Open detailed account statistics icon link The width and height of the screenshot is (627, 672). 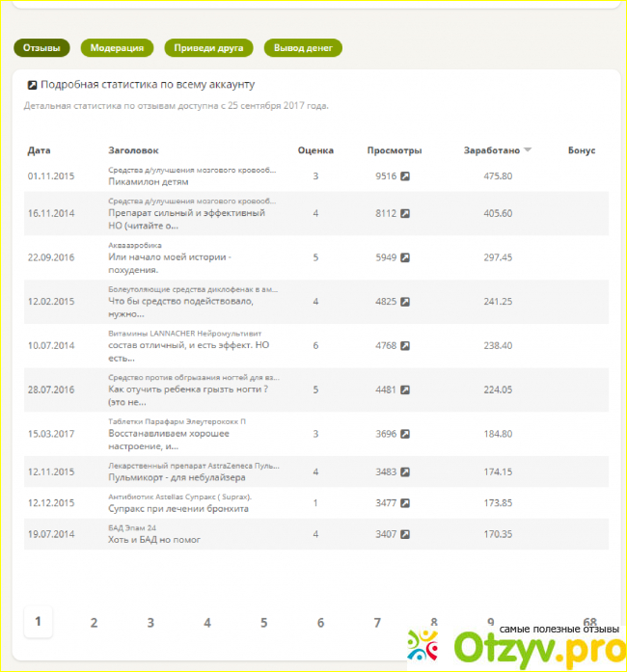(x=32, y=85)
